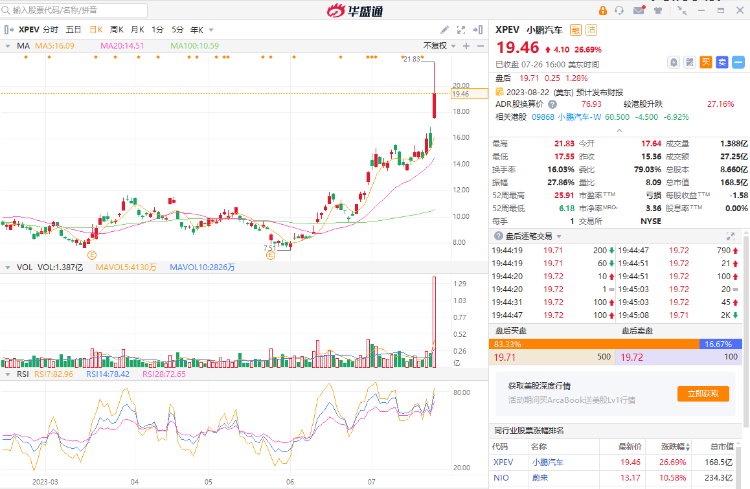
Task: Click the search magnifier icon
Action: pos(6,10)
